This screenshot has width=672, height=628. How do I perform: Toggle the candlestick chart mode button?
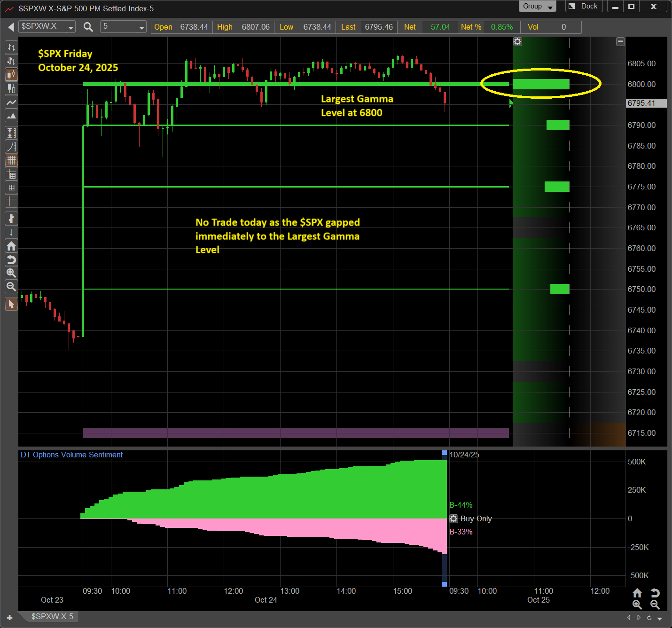coord(11,75)
